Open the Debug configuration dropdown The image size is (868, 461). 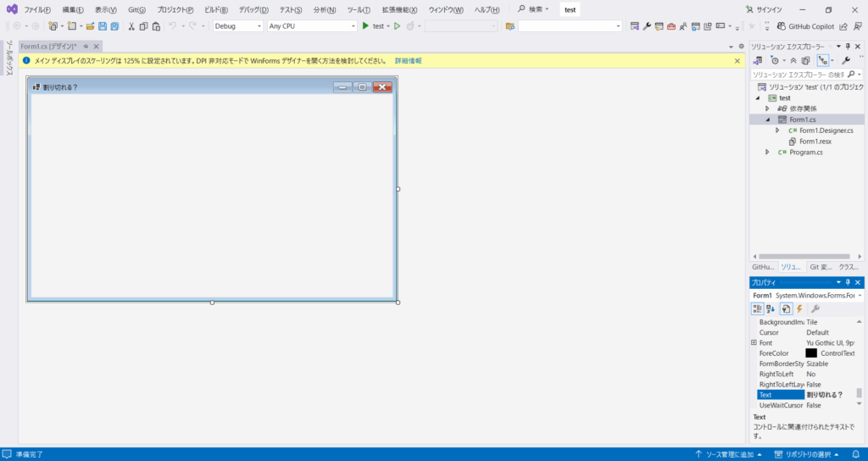pyautogui.click(x=238, y=26)
